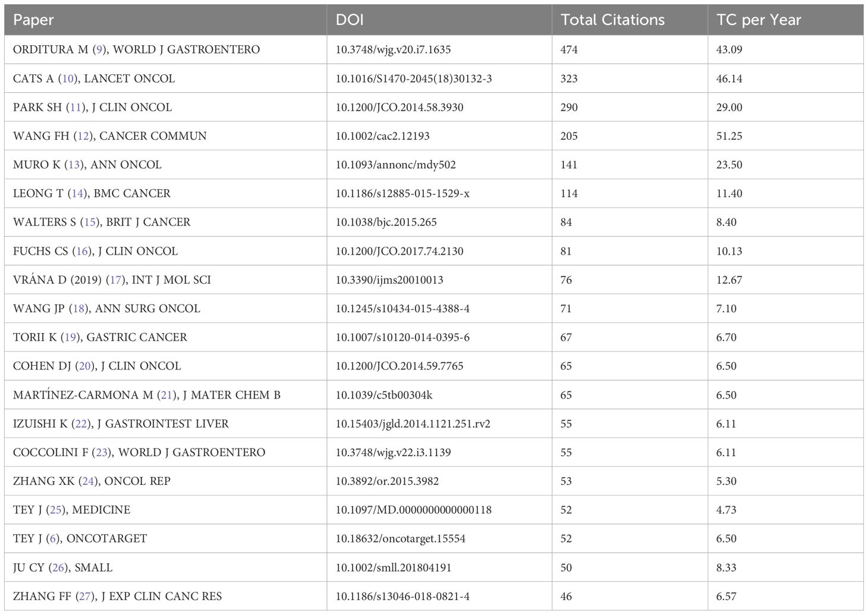Screen dimensions: 868x615
Task: Open reference link 25 for TEY J MEDICINE
Action: 56,510
